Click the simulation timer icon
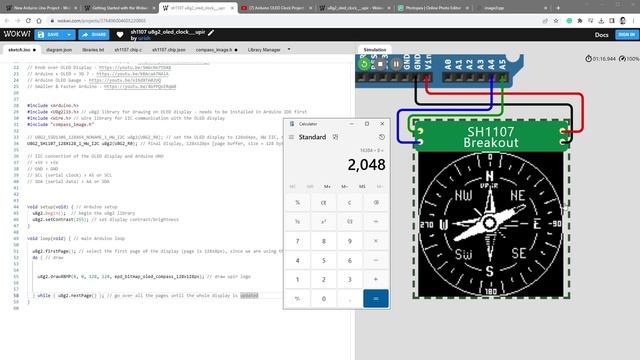Screen dimensions: 640x360 pyautogui.click(x=588, y=59)
